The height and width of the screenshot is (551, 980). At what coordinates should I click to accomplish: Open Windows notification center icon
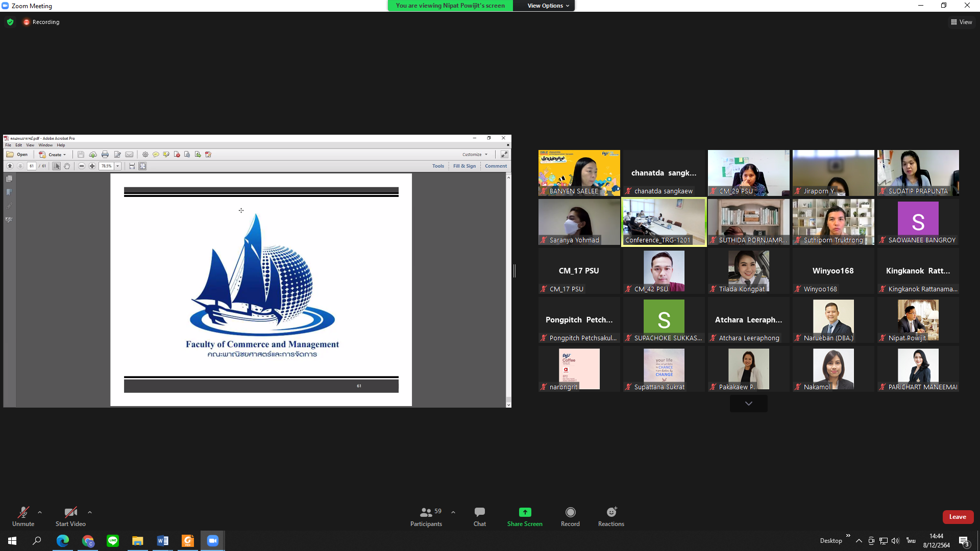[964, 541]
